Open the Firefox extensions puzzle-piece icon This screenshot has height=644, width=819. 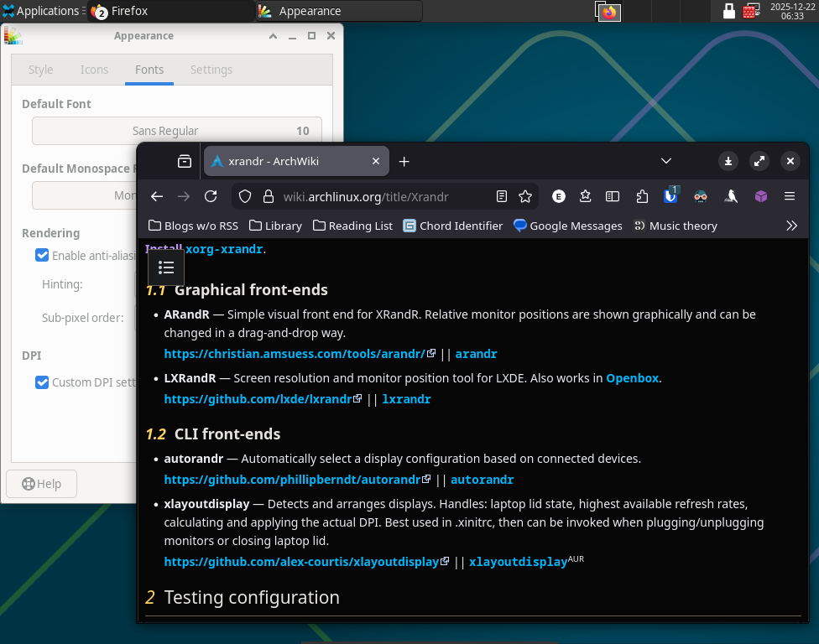tap(642, 196)
